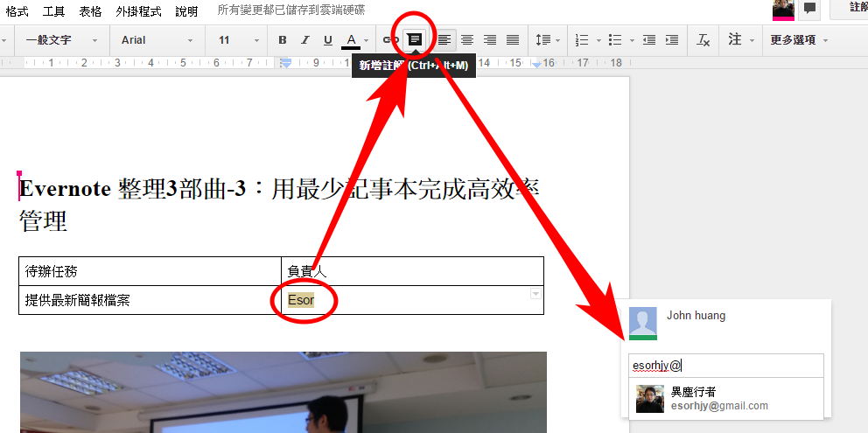Screen dimensions: 868x433
Task: Open numbered list style dropdown arrow
Action: (598, 40)
